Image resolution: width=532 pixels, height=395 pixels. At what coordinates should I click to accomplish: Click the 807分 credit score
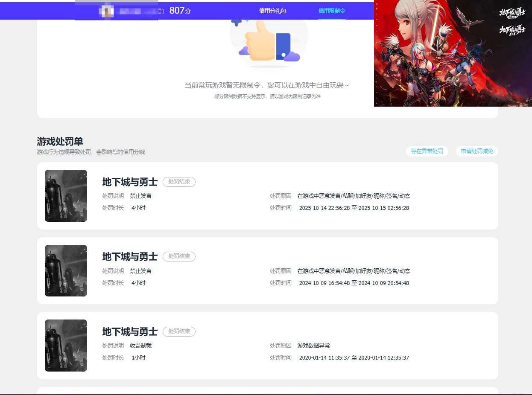(x=180, y=11)
